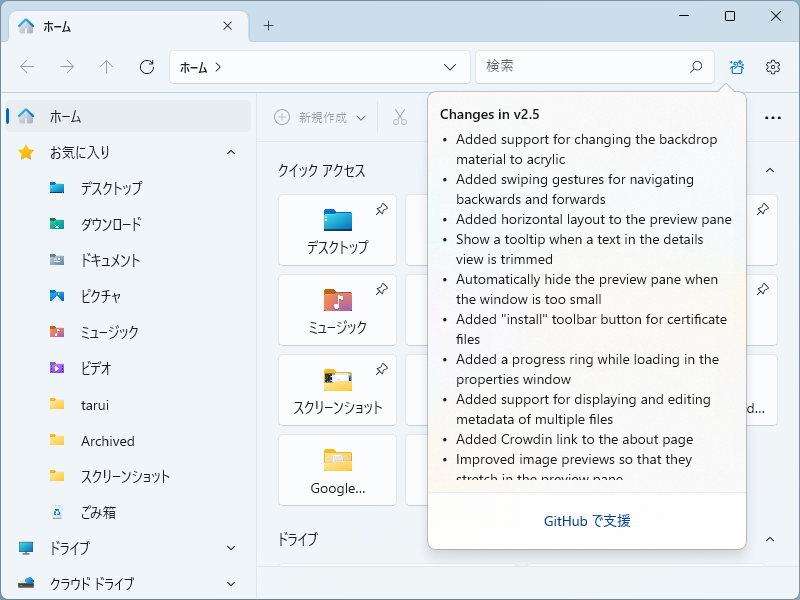The width and height of the screenshot is (800, 600).
Task: Unpin ミュージック from Quick Access
Action: point(381,291)
